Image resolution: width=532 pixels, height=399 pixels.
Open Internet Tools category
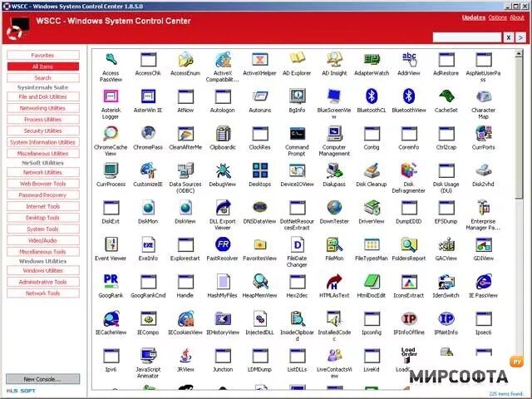click(43, 206)
